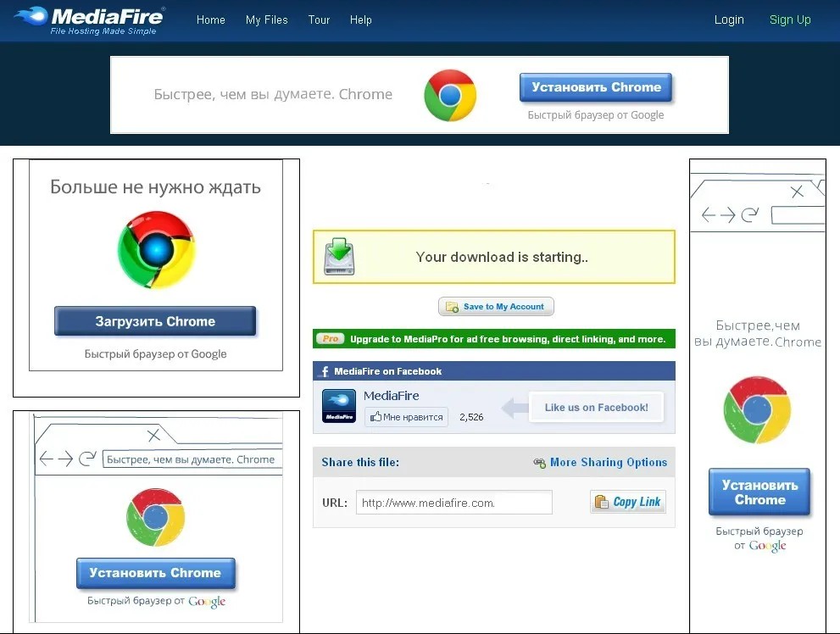The image size is (840, 634).
Task: Click the Copy Link button
Action: [x=628, y=502]
